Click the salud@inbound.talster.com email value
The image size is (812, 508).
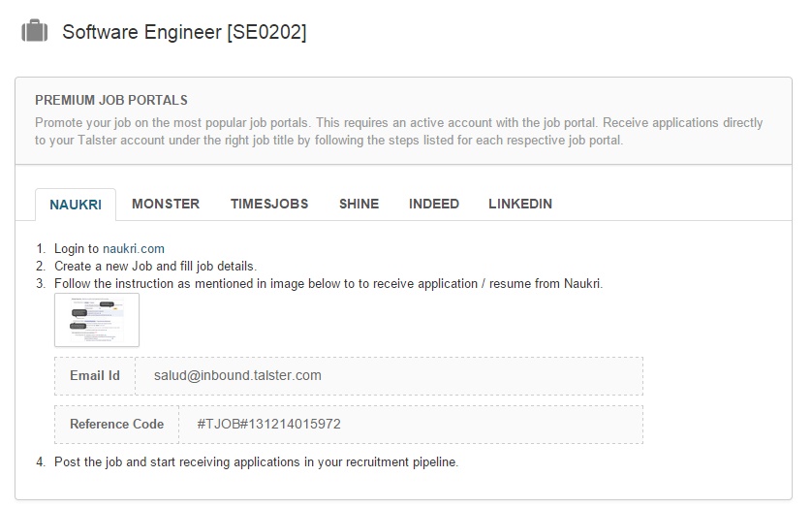(237, 375)
